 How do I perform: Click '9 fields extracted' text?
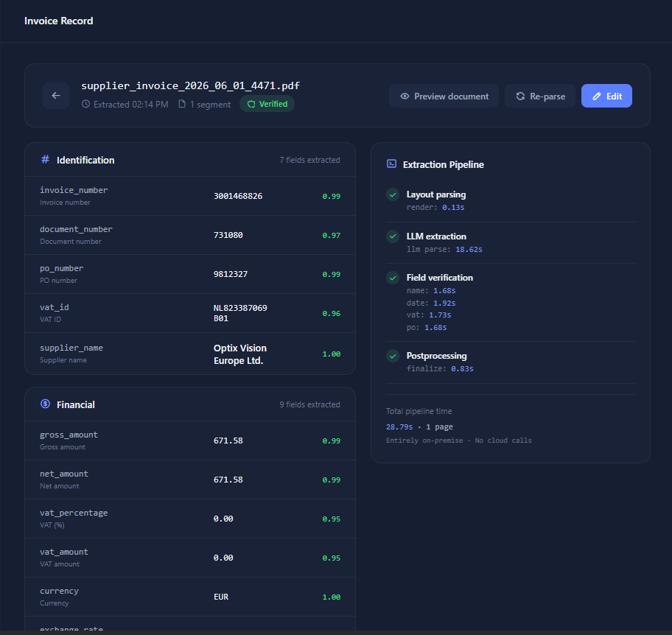click(x=310, y=404)
